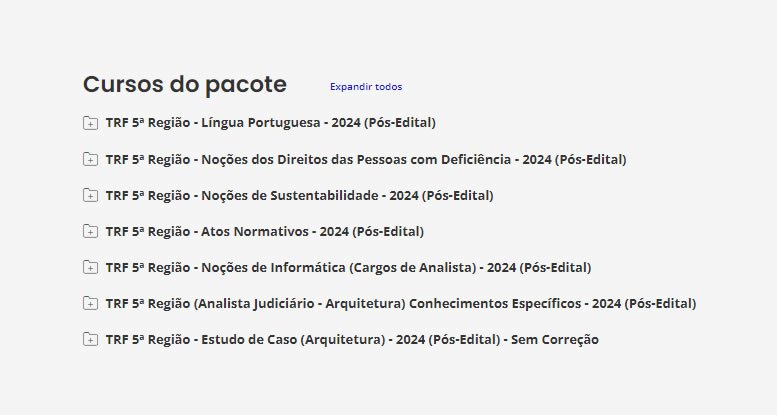Image resolution: width=777 pixels, height=415 pixels.
Task: Click the folder icon beside Arquitetura Conhecimentos Específicos
Action: (90, 303)
